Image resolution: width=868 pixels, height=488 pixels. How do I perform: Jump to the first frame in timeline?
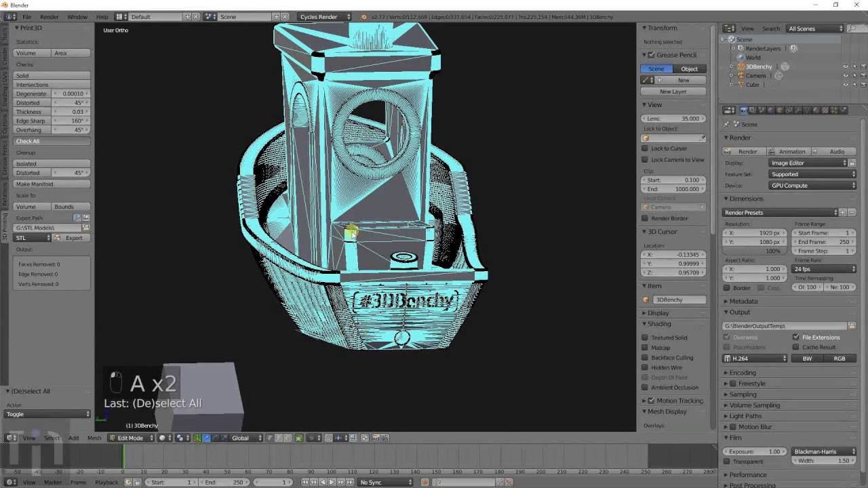pyautogui.click(x=305, y=482)
